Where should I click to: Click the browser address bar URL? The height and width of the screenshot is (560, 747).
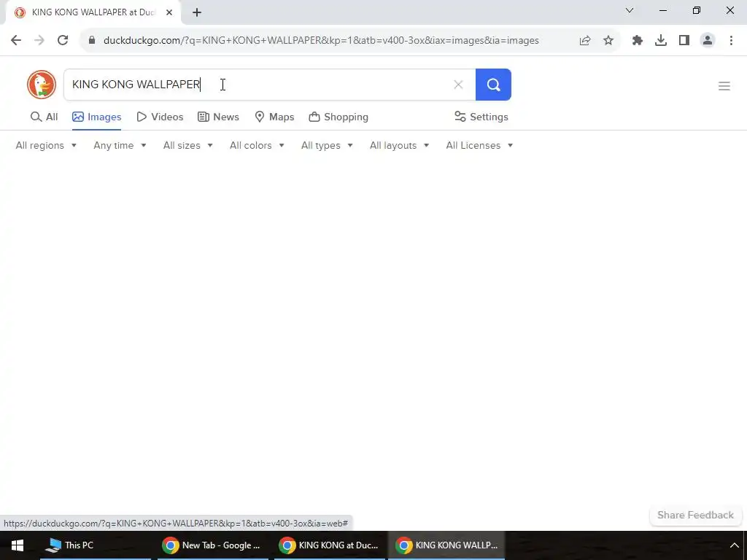pyautogui.click(x=321, y=41)
